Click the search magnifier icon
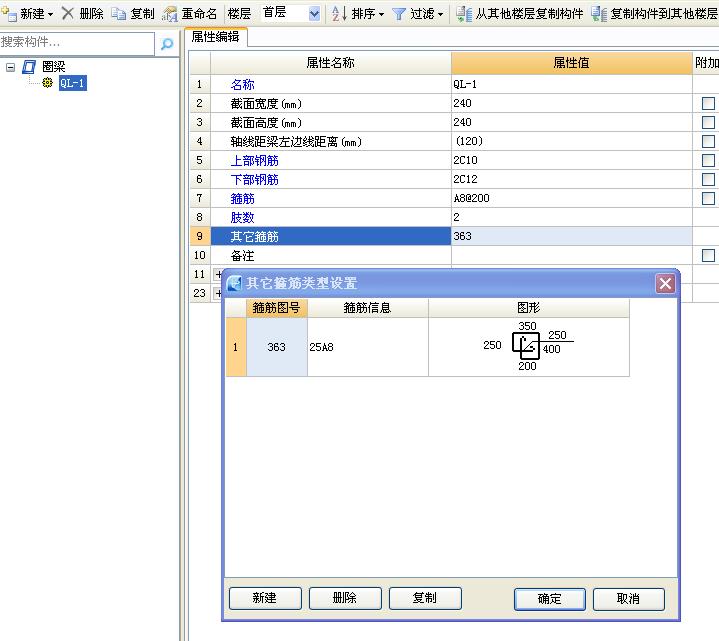Screen dimensions: 719x641 pos(167,44)
